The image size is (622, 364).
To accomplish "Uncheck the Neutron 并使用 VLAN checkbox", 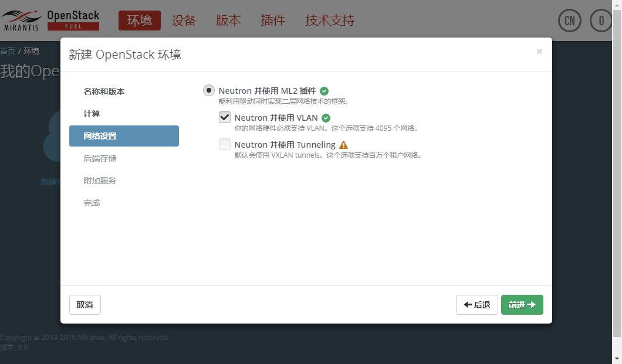I will point(225,117).
